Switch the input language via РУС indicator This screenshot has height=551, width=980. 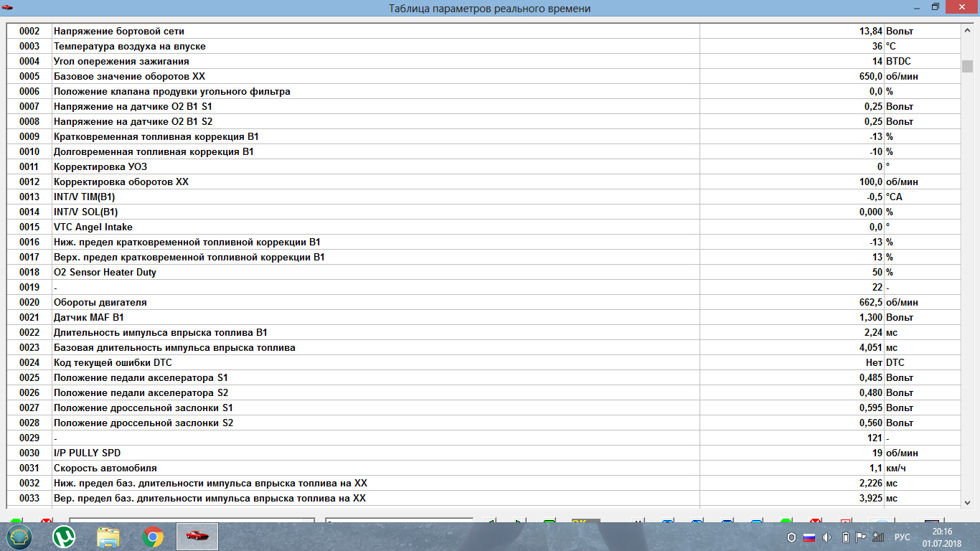click(903, 537)
